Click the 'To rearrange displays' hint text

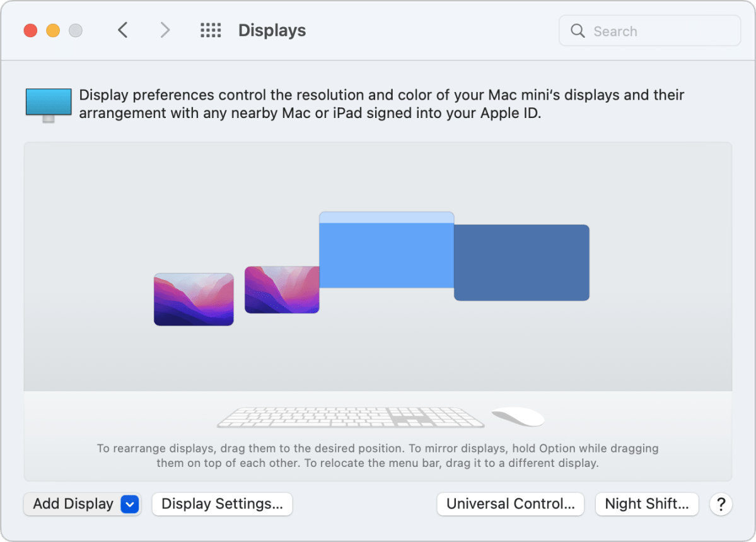[x=378, y=456]
